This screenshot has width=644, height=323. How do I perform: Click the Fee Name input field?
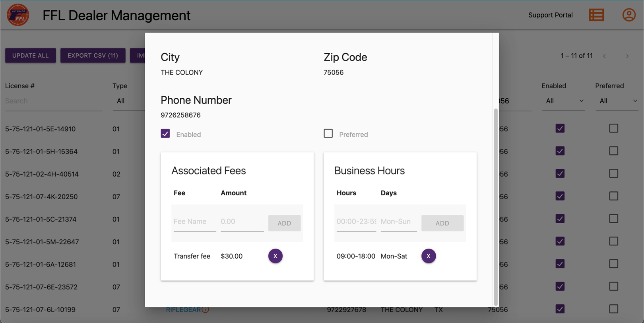[194, 222]
